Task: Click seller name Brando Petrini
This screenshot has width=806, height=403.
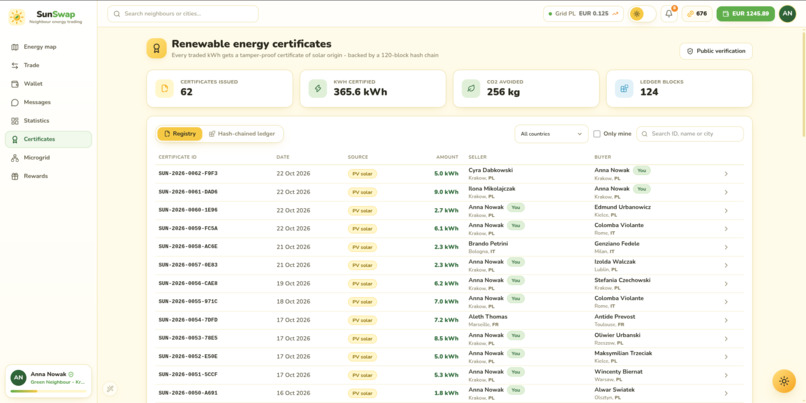Action: click(488, 244)
